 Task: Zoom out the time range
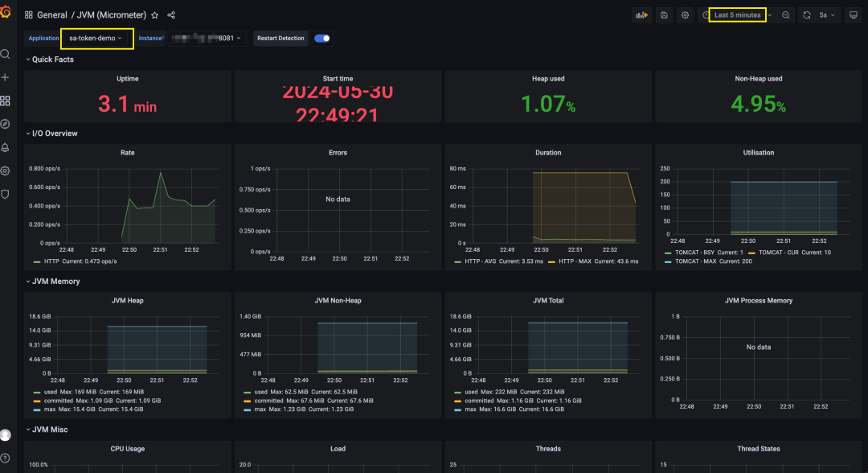(x=786, y=15)
